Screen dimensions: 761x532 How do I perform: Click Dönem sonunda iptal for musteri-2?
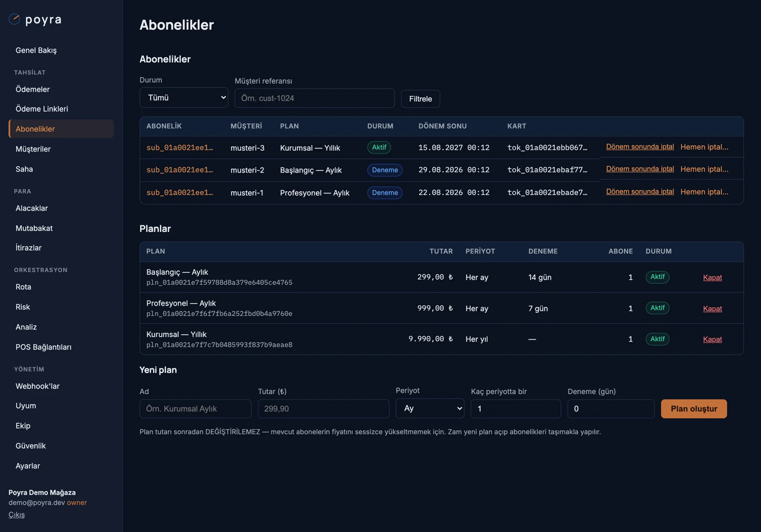click(640, 169)
